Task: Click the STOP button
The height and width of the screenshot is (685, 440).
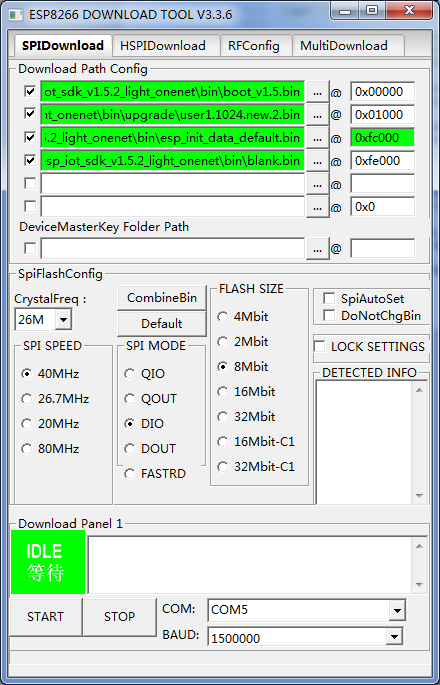Action: tap(119, 617)
